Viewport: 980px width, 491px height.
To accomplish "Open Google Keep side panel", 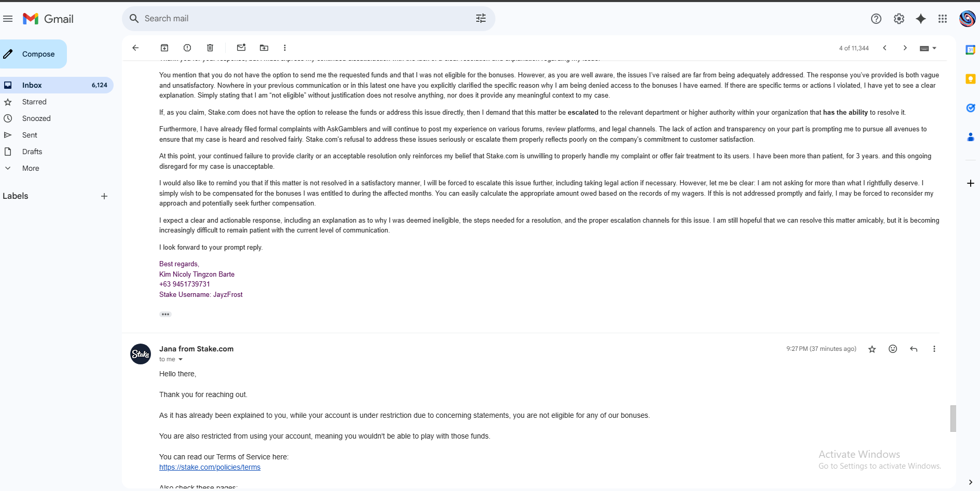I will [970, 79].
